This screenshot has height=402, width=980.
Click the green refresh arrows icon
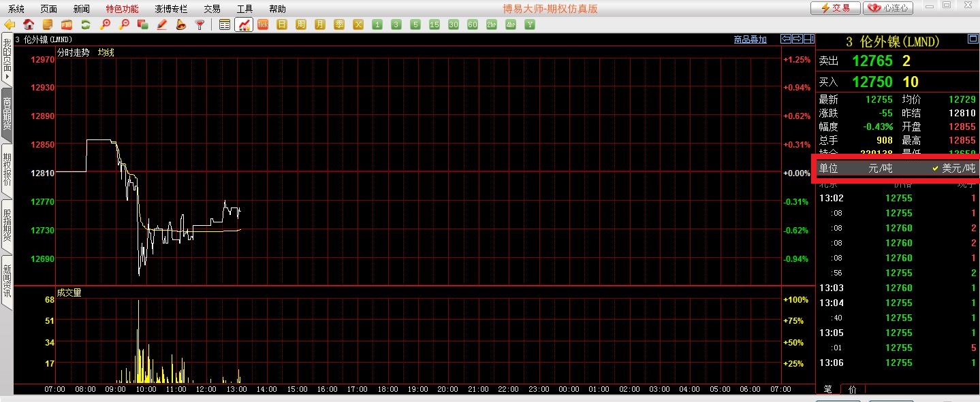(86, 24)
